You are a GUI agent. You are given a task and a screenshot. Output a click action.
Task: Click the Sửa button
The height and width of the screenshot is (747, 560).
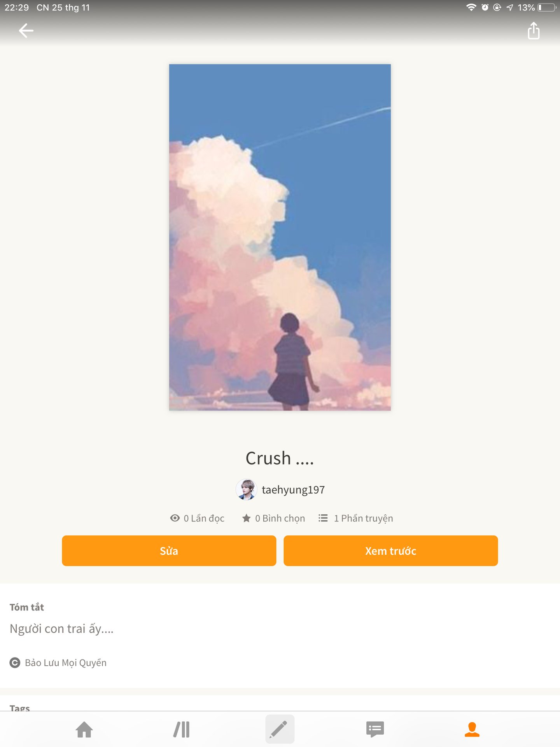click(169, 551)
